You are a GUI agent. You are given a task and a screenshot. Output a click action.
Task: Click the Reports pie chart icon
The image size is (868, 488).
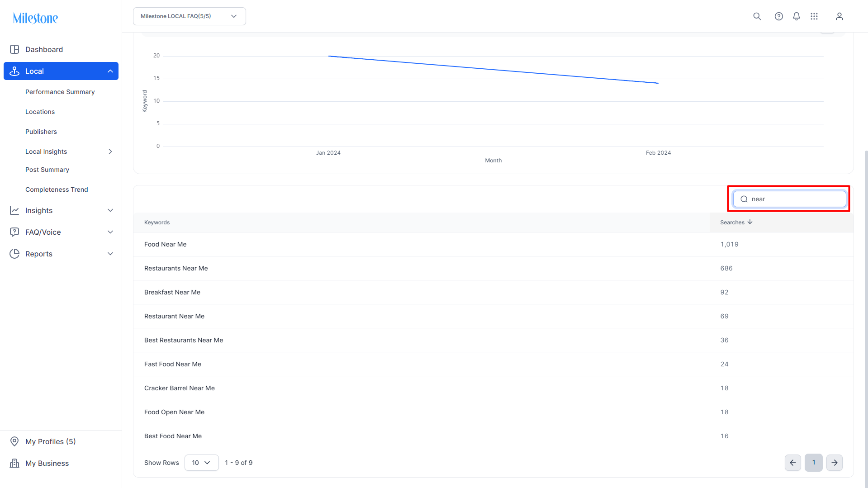pos(14,254)
